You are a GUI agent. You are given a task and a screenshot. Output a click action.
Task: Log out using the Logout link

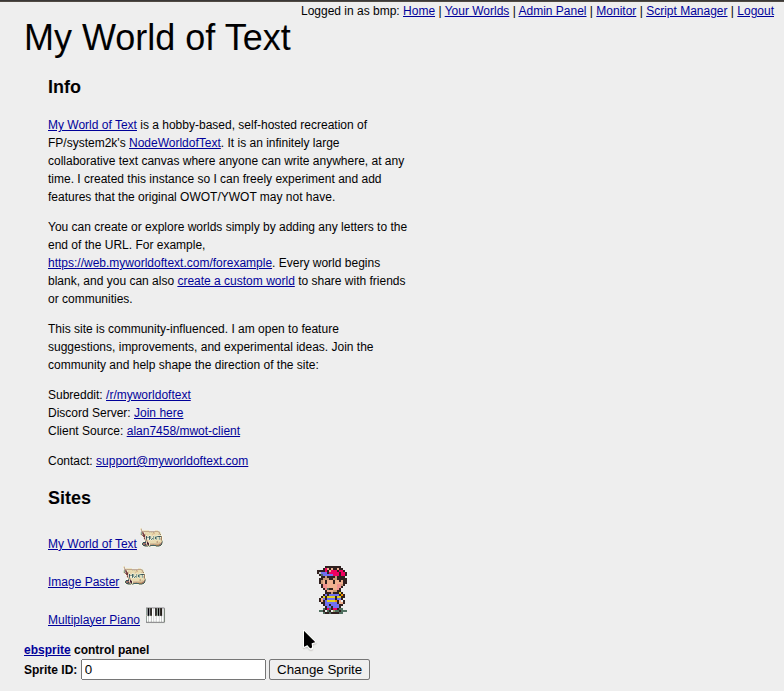coord(755,11)
